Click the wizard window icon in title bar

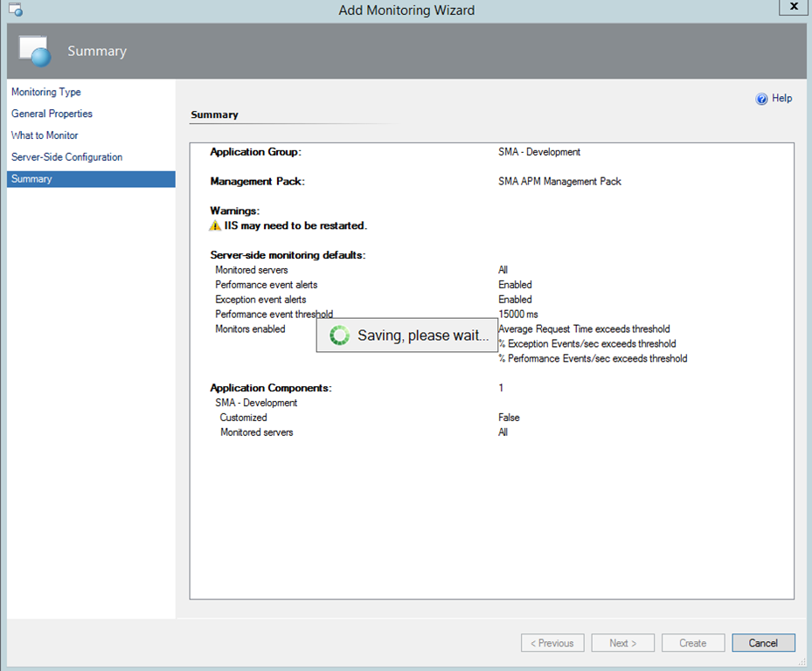(x=15, y=10)
